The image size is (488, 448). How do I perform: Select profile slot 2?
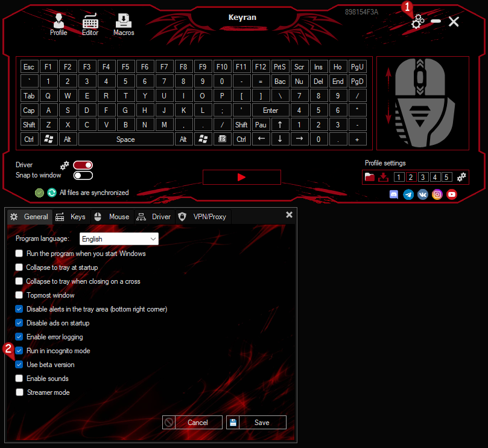coord(411,178)
